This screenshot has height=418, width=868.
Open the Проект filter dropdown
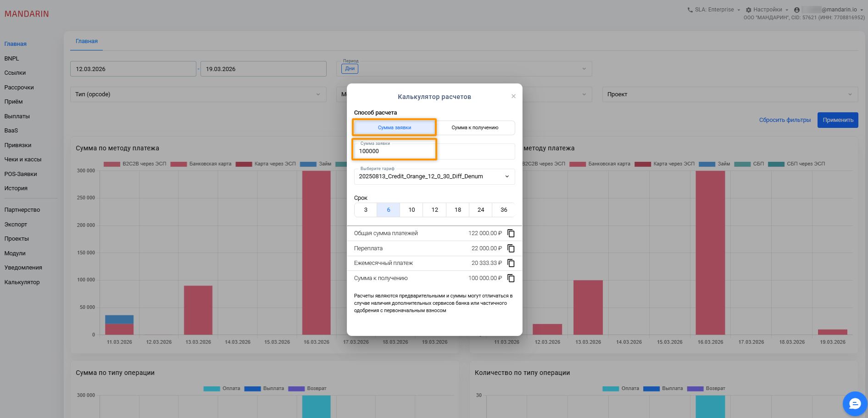tap(729, 94)
